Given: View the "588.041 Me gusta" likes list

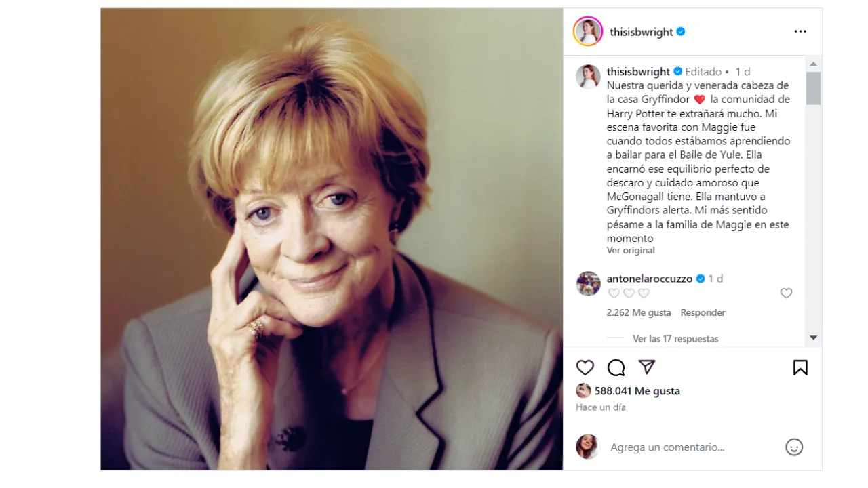Looking at the screenshot, I should click(x=637, y=391).
